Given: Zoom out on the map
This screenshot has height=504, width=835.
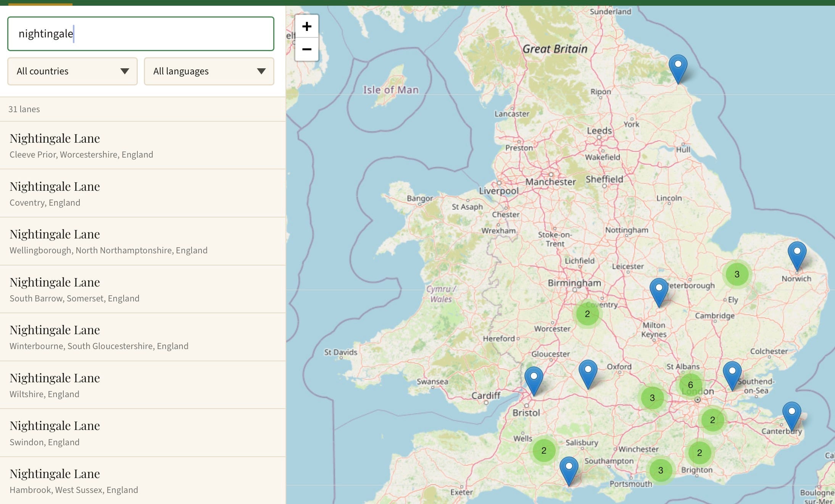Looking at the screenshot, I should 307,49.
